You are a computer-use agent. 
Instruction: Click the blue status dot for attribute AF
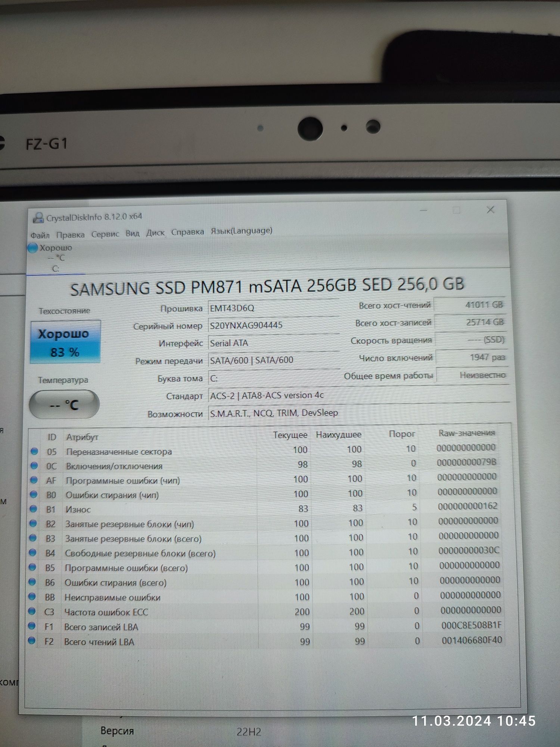coord(34,480)
